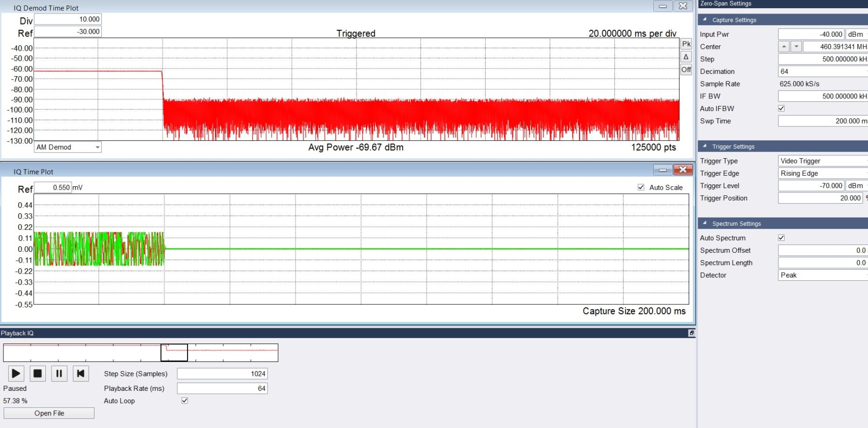Enable the Pk peak marker button
The width and height of the screenshot is (868, 428).
686,44
